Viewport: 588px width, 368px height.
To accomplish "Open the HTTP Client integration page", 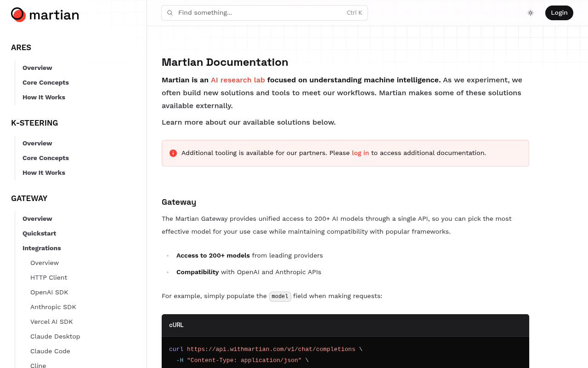I will tap(49, 278).
